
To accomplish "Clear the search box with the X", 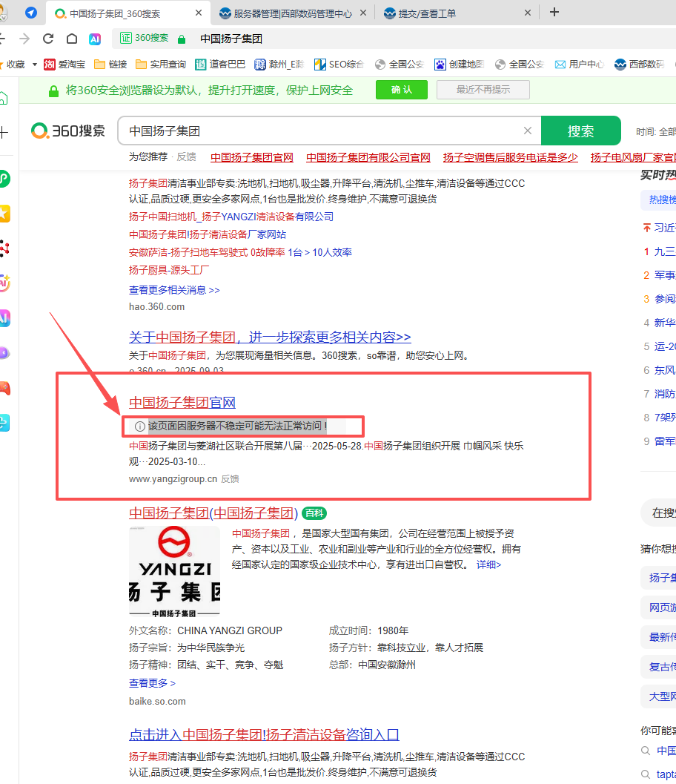I will [528, 131].
